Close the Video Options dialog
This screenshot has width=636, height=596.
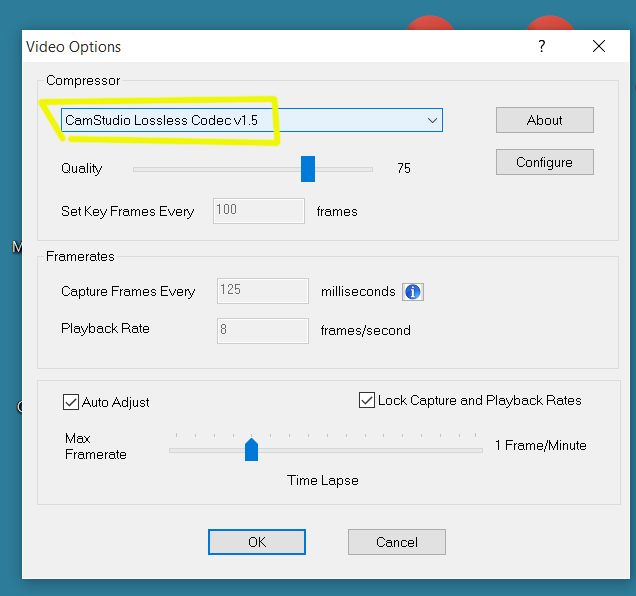599,46
